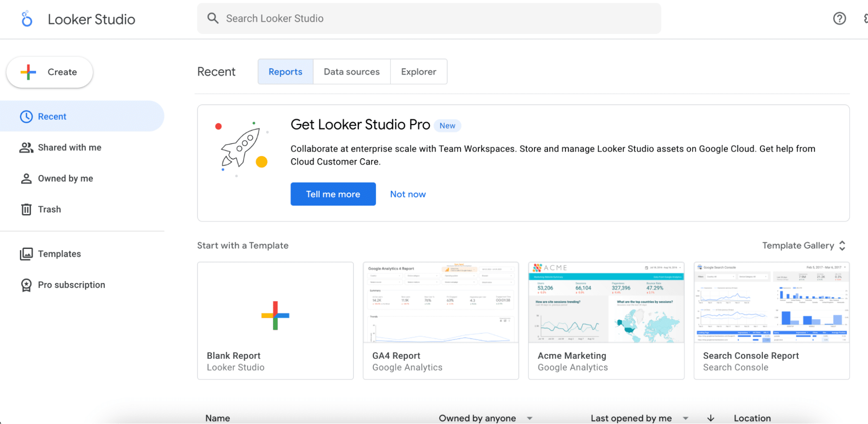The height and width of the screenshot is (424, 868).
Task: Click the colorful plus icon in Create
Action: [28, 72]
